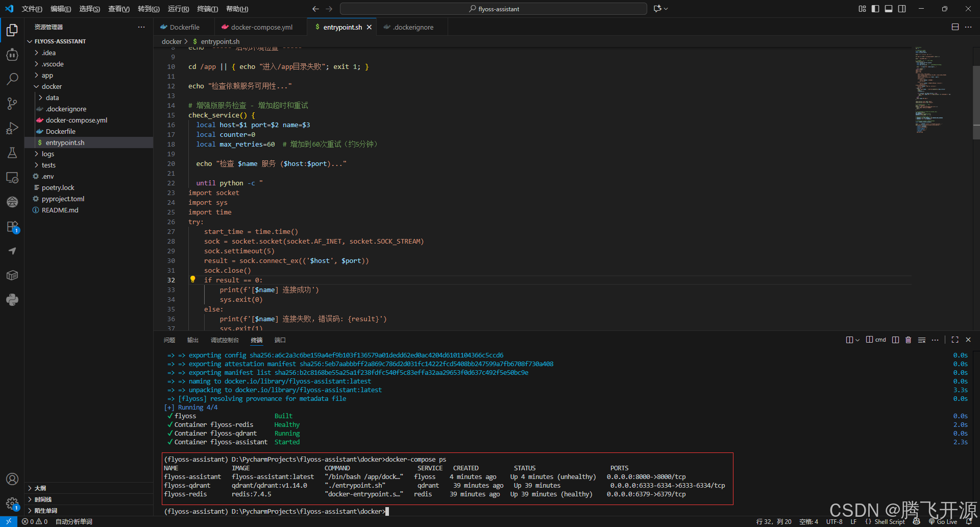Viewport: 980px width, 527px height.
Task: Clear the terminal using the lines-x icon
Action: click(x=922, y=340)
